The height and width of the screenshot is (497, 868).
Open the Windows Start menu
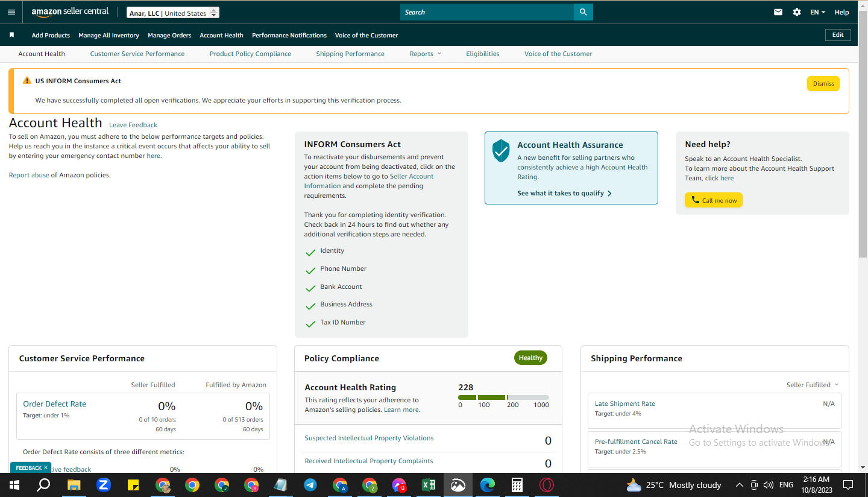[14, 485]
